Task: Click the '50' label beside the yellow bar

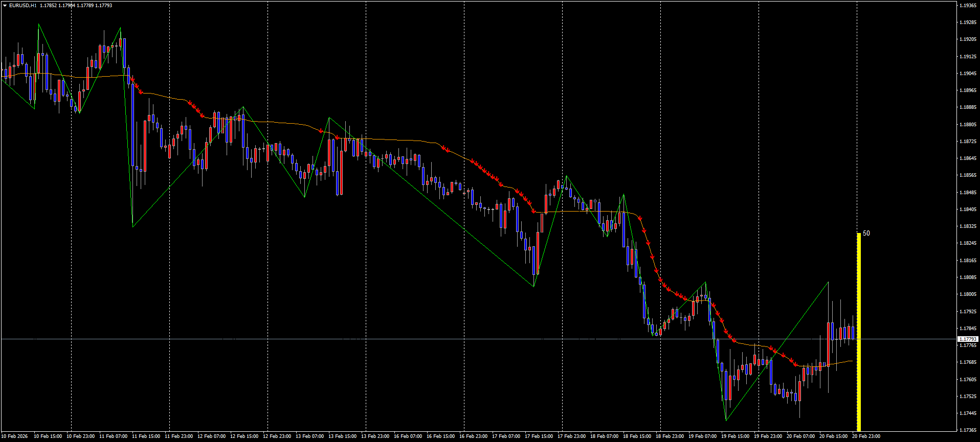Action: [866, 234]
